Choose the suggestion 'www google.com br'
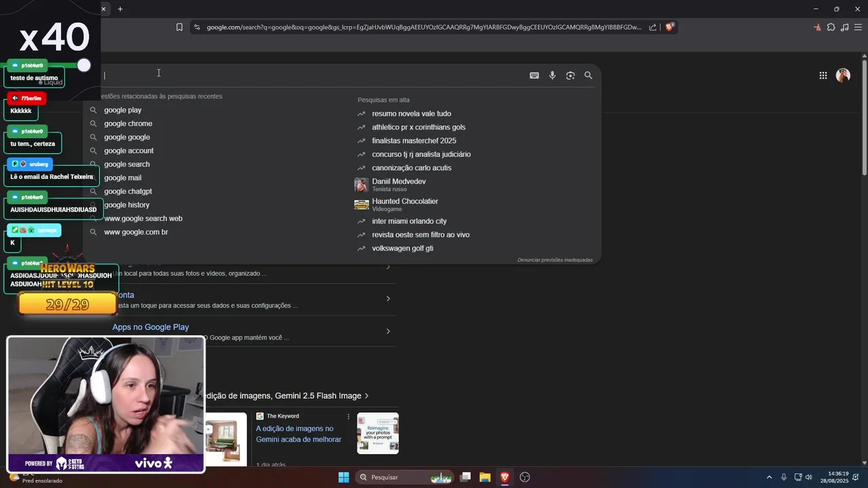 click(136, 232)
